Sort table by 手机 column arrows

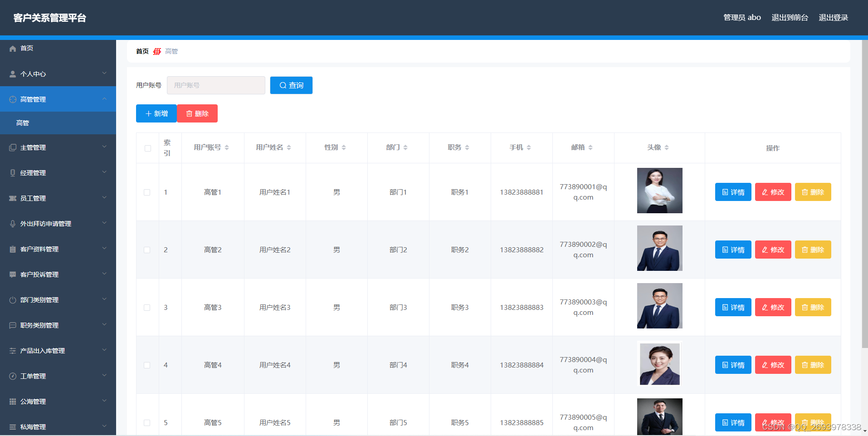click(x=529, y=147)
